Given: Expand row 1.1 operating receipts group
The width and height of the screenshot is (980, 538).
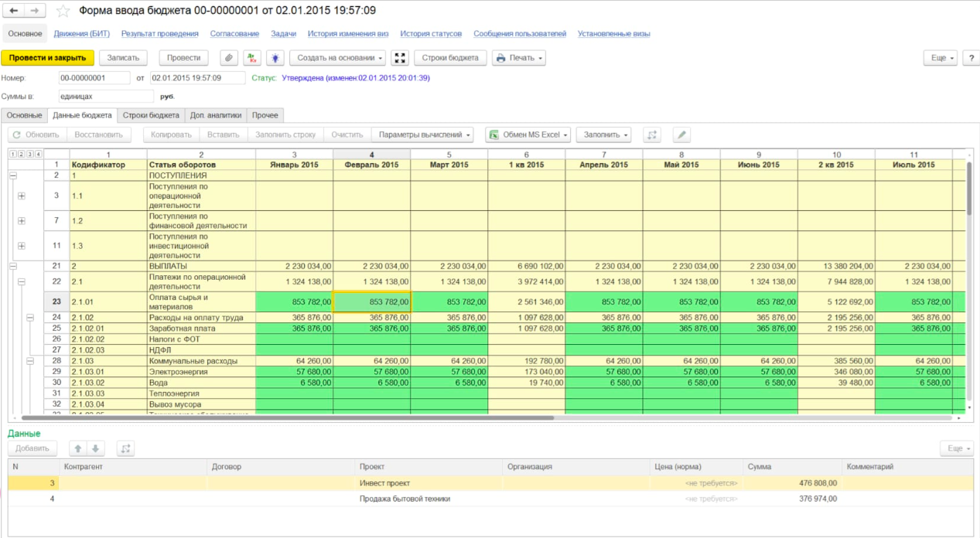Looking at the screenshot, I should click(x=22, y=196).
